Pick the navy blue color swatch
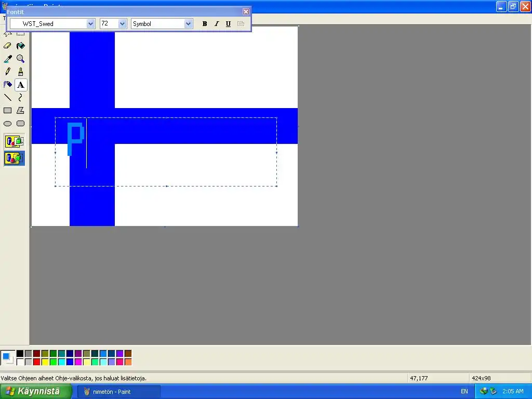Viewport: 532px width, 399px height. (70, 353)
